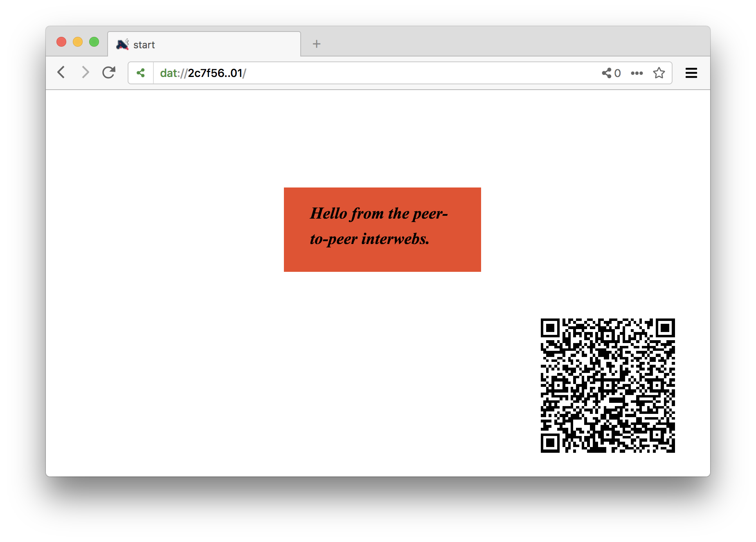Open the hamburger browser menu
Screen dimensions: 756x542
691,73
